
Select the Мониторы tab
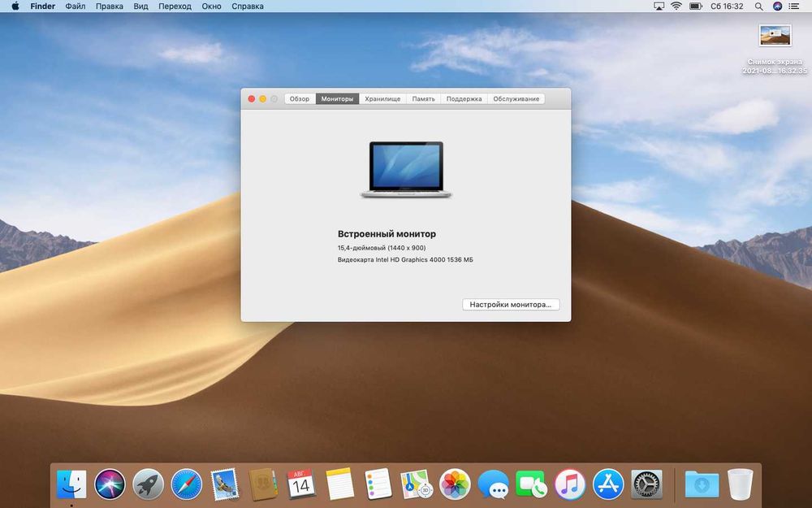tap(337, 98)
